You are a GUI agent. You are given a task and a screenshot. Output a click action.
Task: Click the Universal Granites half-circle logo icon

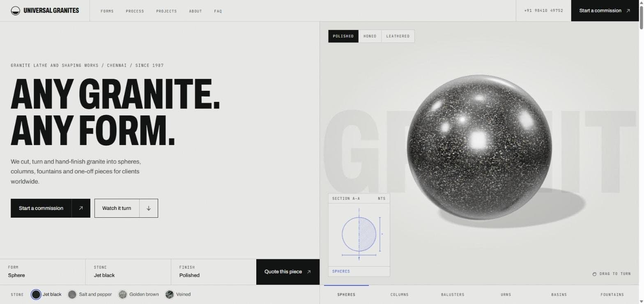pos(16,11)
